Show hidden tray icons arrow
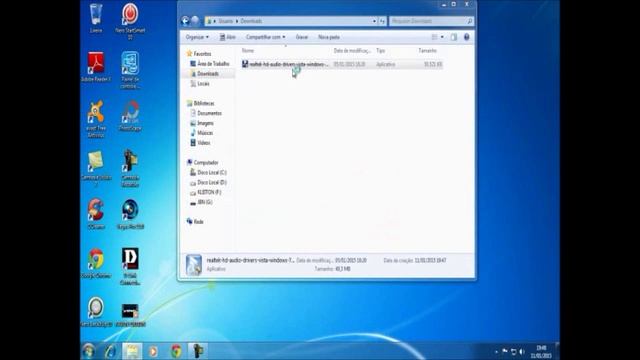Image resolution: width=640 pixels, height=360 pixels. pyautogui.click(x=496, y=351)
